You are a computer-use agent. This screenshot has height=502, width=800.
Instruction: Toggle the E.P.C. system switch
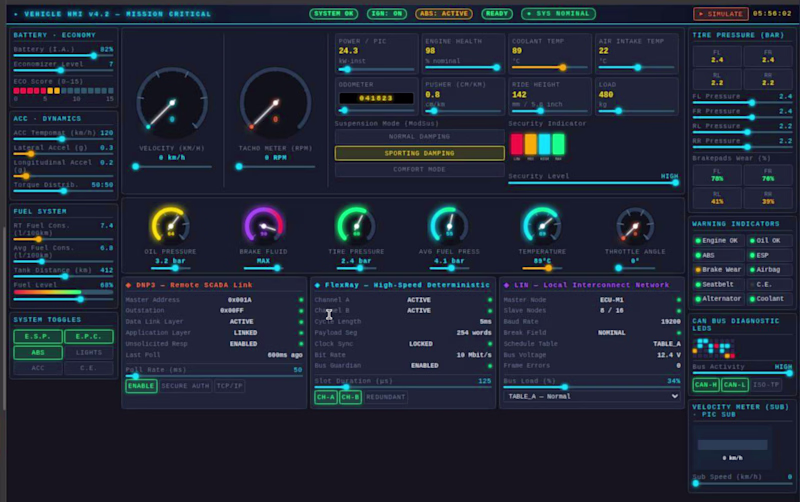(89, 336)
